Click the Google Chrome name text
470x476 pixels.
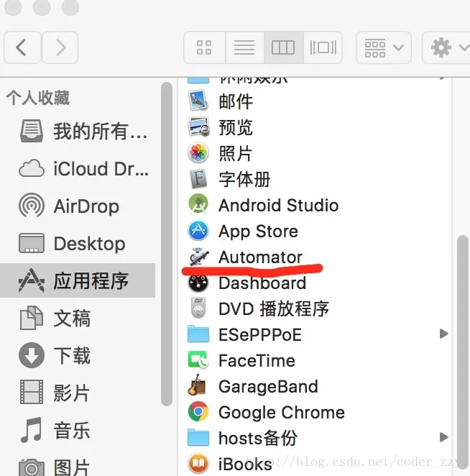[282, 413]
